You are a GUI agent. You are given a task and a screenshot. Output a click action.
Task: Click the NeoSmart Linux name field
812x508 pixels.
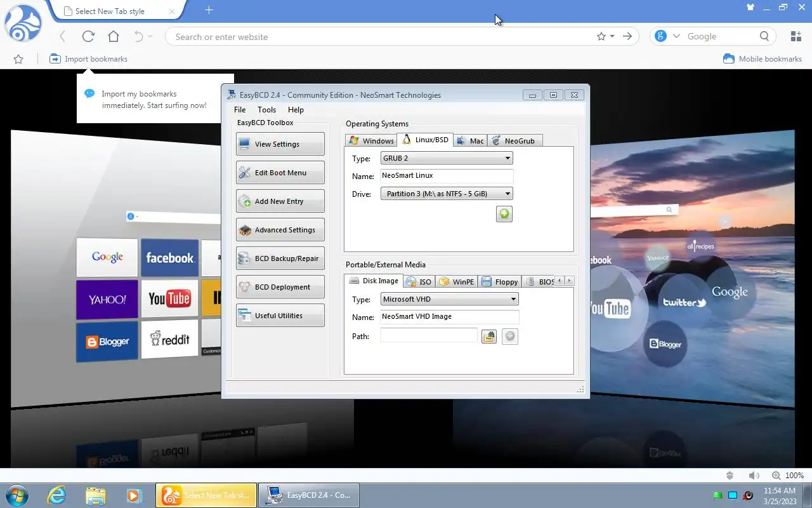pyautogui.click(x=447, y=176)
